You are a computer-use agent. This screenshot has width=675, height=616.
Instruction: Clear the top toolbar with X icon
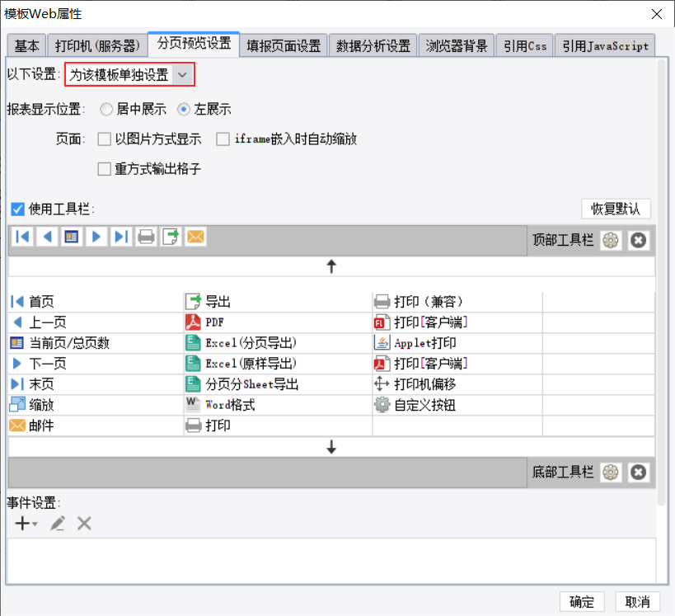(639, 240)
